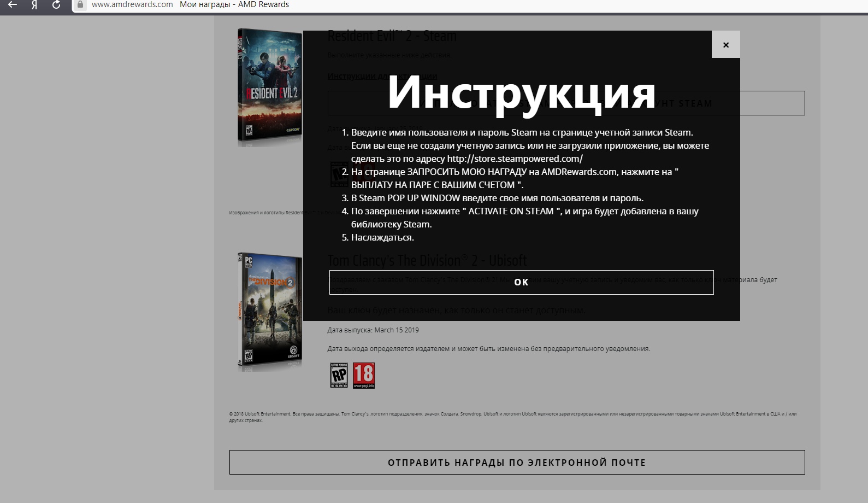Screen dimensions: 868x503
Task: Close the Инструкция dialog with the X button
Action: [x=725, y=44]
